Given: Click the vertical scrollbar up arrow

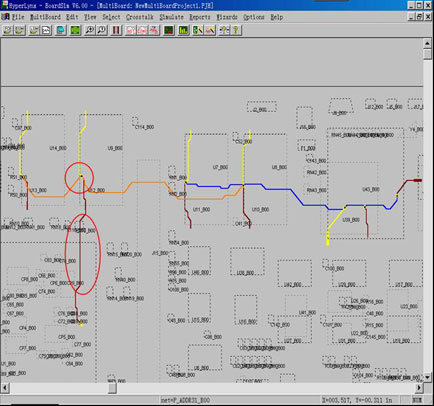Looking at the screenshot, I should coord(428,43).
